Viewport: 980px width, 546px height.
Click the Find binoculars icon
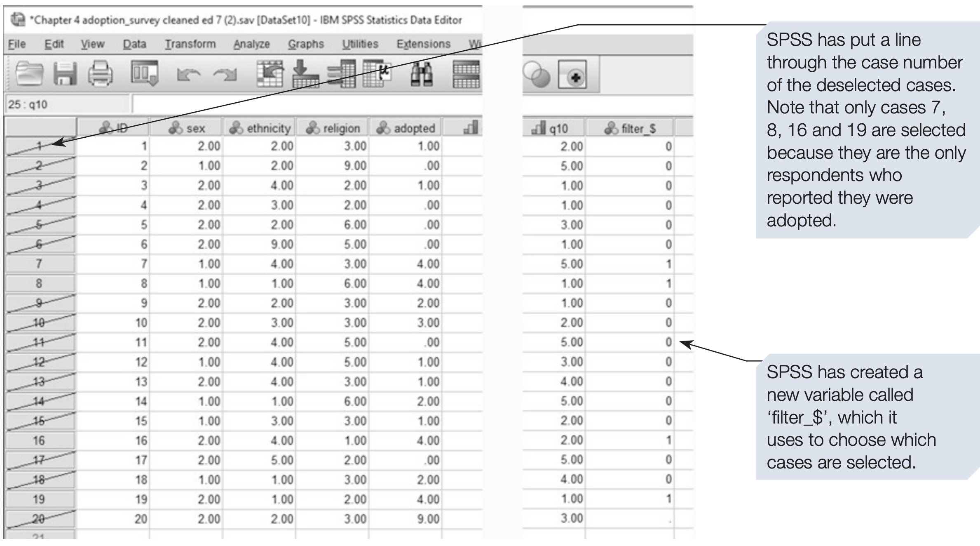click(x=422, y=74)
